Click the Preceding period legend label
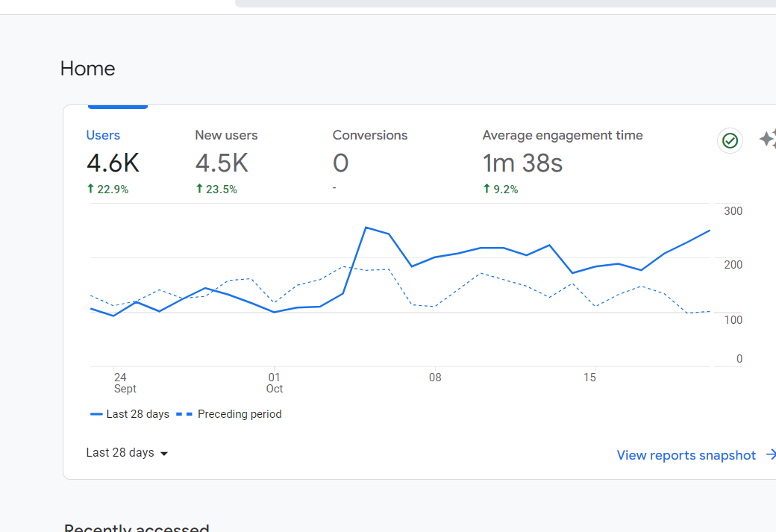 [x=240, y=414]
